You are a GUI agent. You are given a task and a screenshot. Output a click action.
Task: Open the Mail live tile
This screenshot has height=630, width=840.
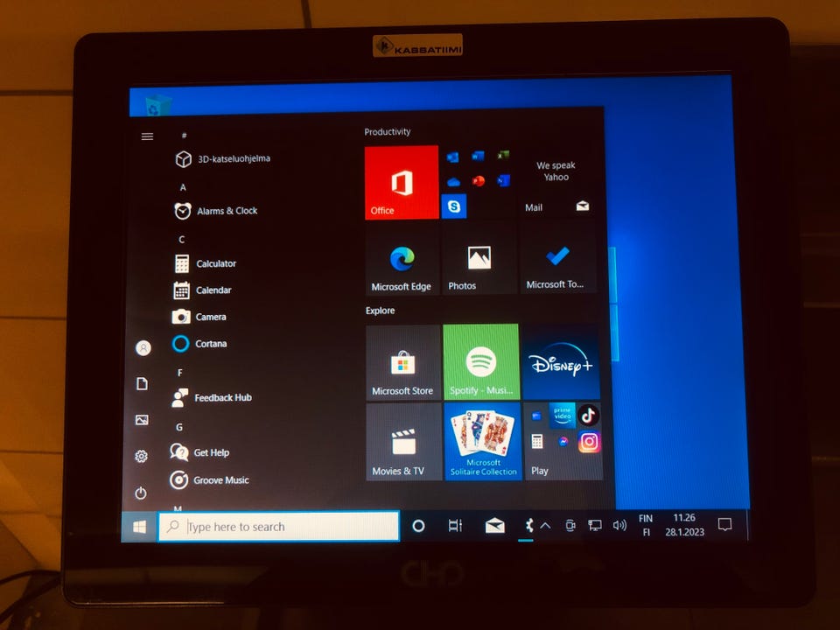(x=556, y=182)
